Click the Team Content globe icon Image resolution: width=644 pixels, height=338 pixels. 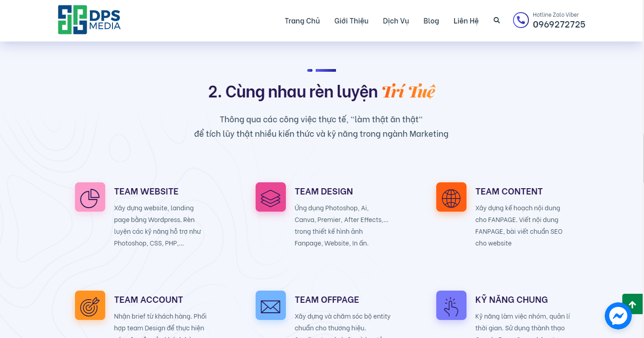point(451,197)
